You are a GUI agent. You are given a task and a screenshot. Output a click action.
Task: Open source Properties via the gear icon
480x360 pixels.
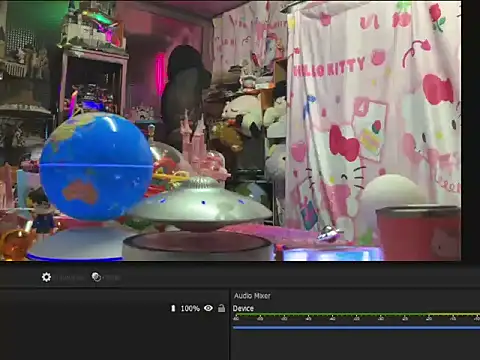click(46, 277)
